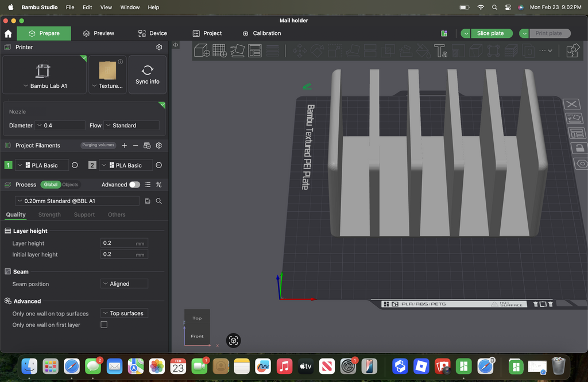Click the plate lock icon
This screenshot has height=382, width=588.
tap(580, 149)
